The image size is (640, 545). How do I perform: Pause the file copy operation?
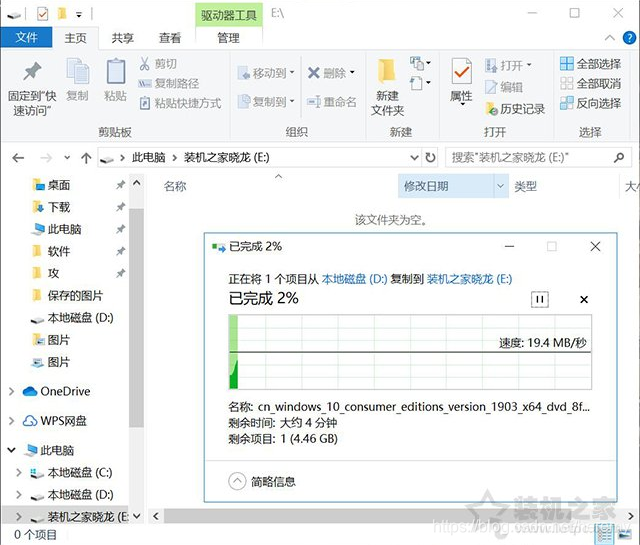pyautogui.click(x=540, y=299)
